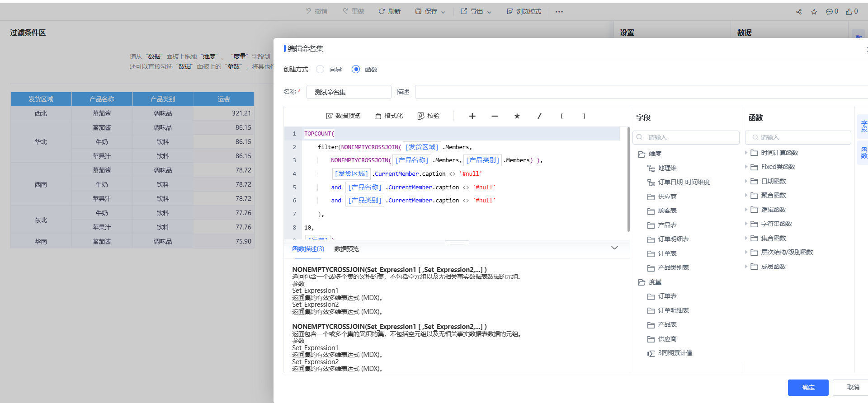The image size is (868, 403).
Task: Click the 名称 name input field
Action: (349, 92)
